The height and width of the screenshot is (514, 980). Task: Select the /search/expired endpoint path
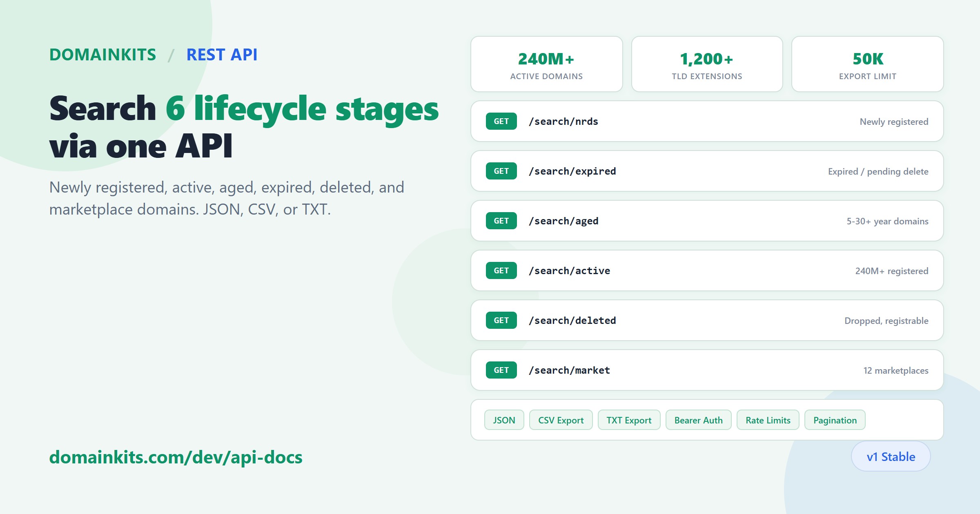[572, 171]
